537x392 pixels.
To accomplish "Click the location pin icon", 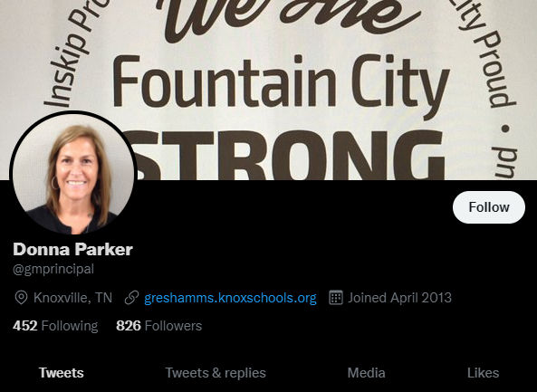I will click(21, 298).
